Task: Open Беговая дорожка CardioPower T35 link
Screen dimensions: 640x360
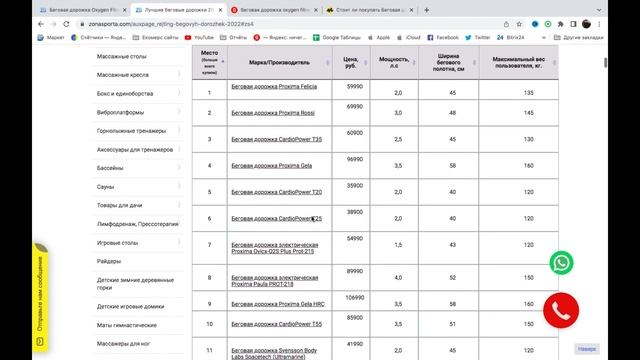Action: click(x=277, y=140)
